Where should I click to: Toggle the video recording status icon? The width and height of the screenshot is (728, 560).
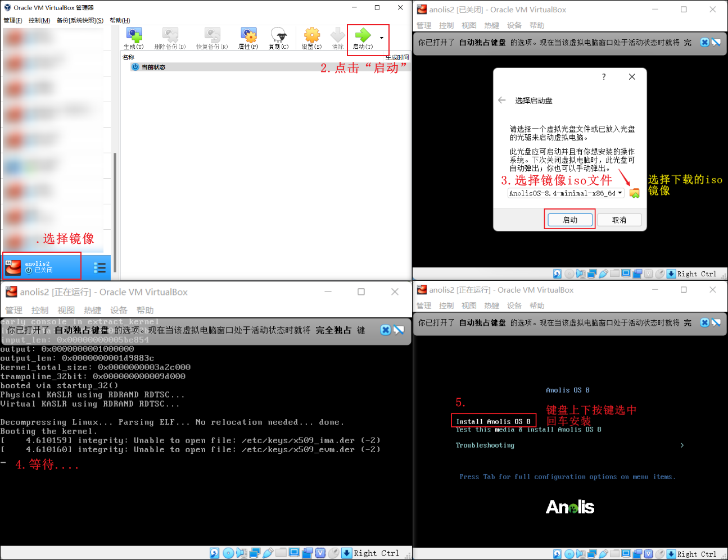point(637,553)
